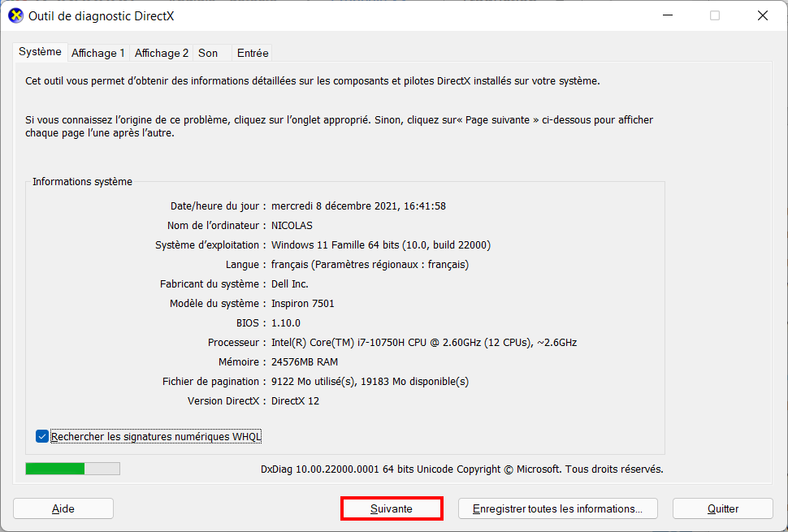Select the Son tab
The image size is (788, 532).
208,54
